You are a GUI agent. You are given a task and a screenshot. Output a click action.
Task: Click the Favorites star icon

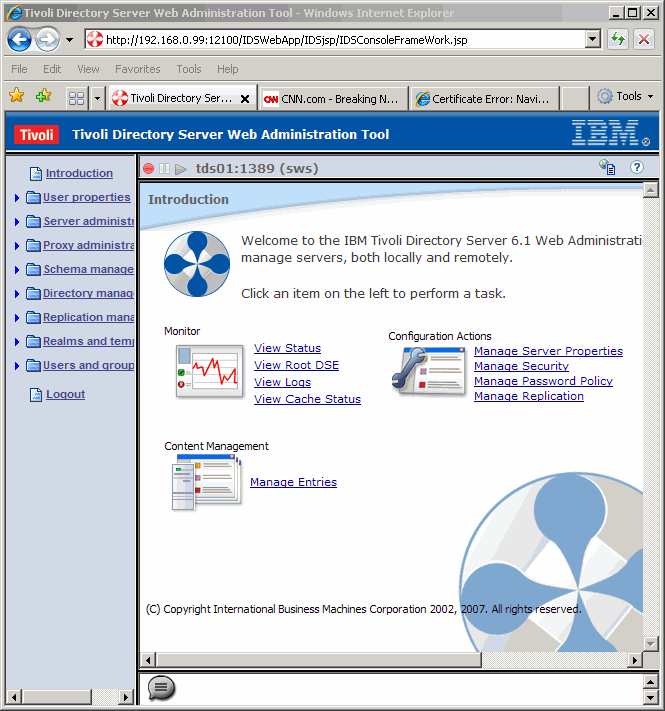coord(16,97)
